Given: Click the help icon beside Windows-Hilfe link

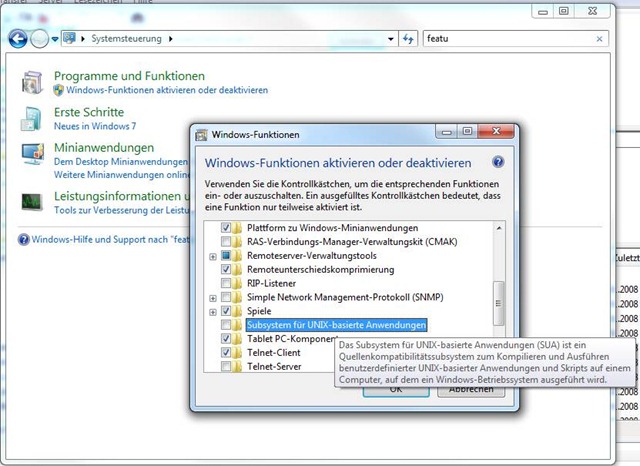Looking at the screenshot, I should click(x=24, y=240).
